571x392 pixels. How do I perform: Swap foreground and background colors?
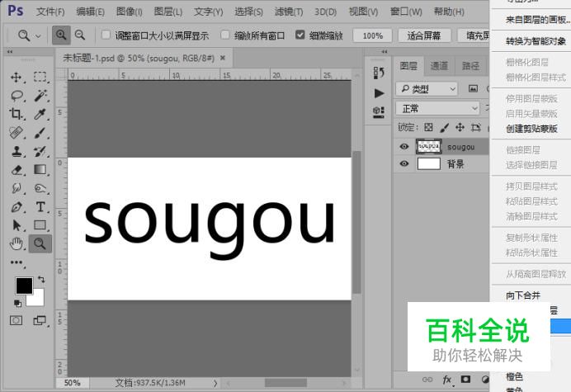click(x=41, y=280)
